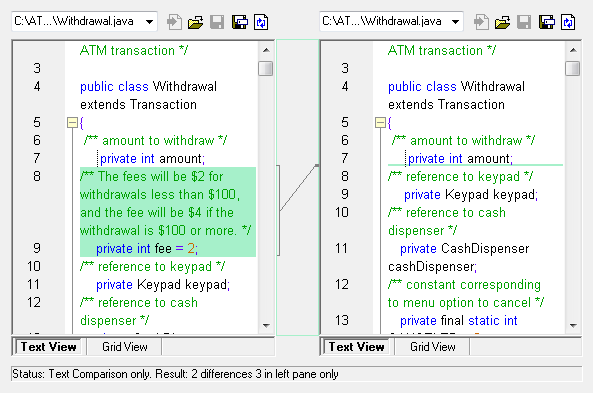593x393 pixels.
Task: Click the open folder icon in the right pane toolbar
Action: pyautogui.click(x=502, y=22)
